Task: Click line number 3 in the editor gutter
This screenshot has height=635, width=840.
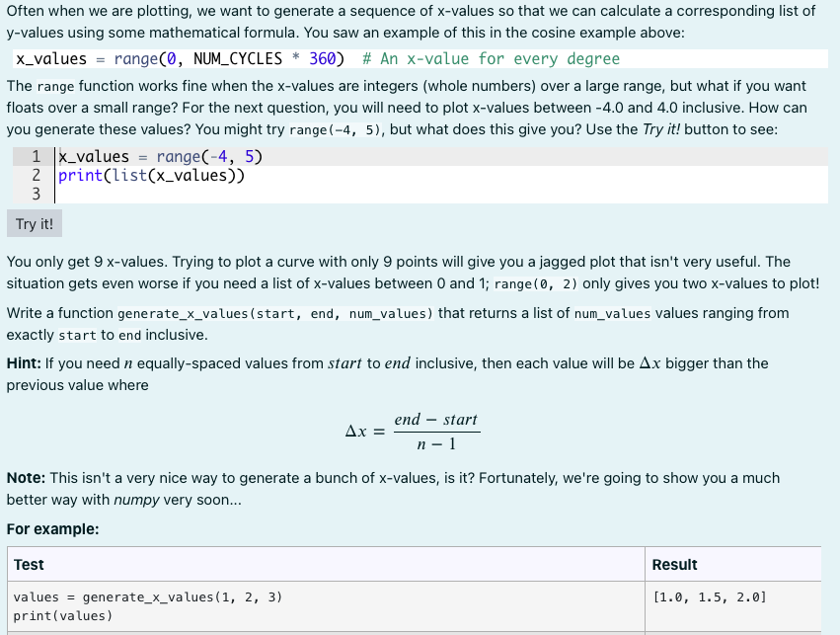Action: tap(36, 195)
